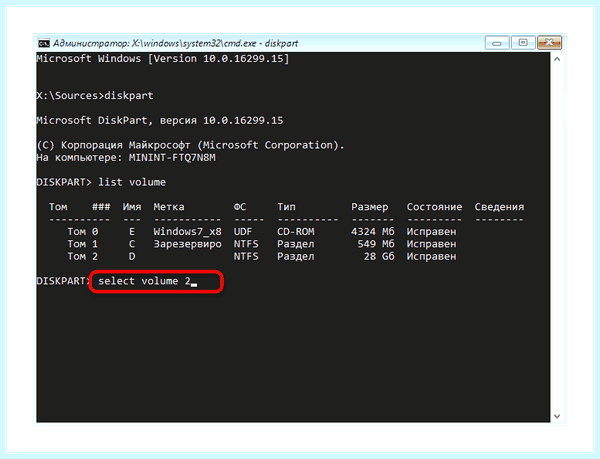Click 'Раздел' type in Том 2 row
This screenshot has width=600, height=459.
[x=296, y=256]
